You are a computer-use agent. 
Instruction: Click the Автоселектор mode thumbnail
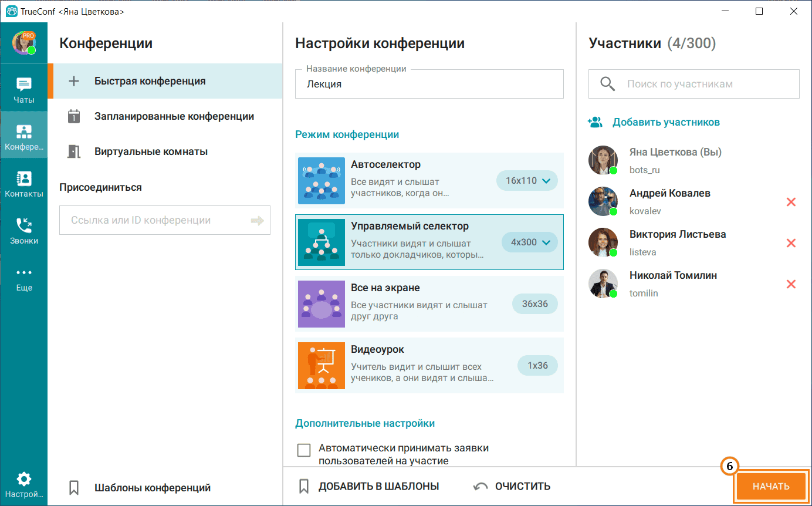pos(322,181)
